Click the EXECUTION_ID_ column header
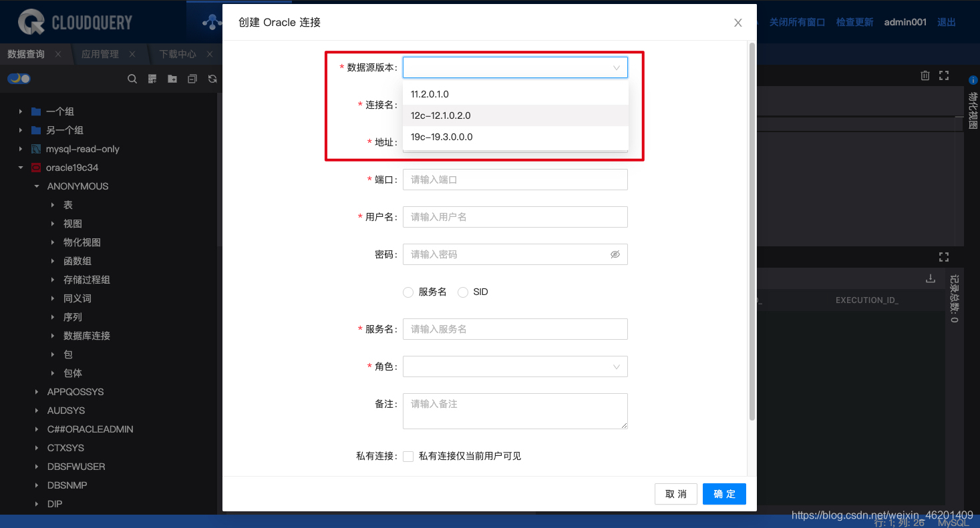Image resolution: width=980 pixels, height=528 pixels. tap(867, 300)
